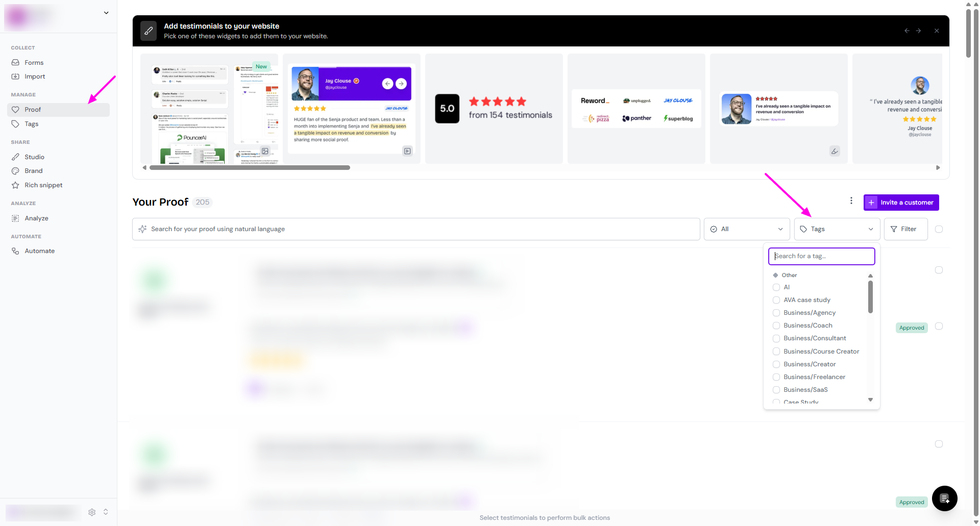Click the Automate icon in sidebar
The width and height of the screenshot is (980, 526).
(15, 251)
